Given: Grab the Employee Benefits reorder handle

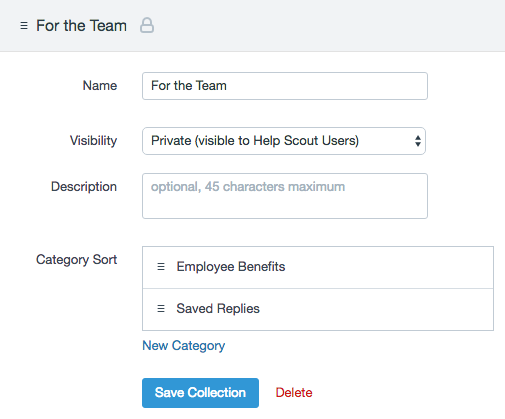Looking at the screenshot, I should 161,267.
